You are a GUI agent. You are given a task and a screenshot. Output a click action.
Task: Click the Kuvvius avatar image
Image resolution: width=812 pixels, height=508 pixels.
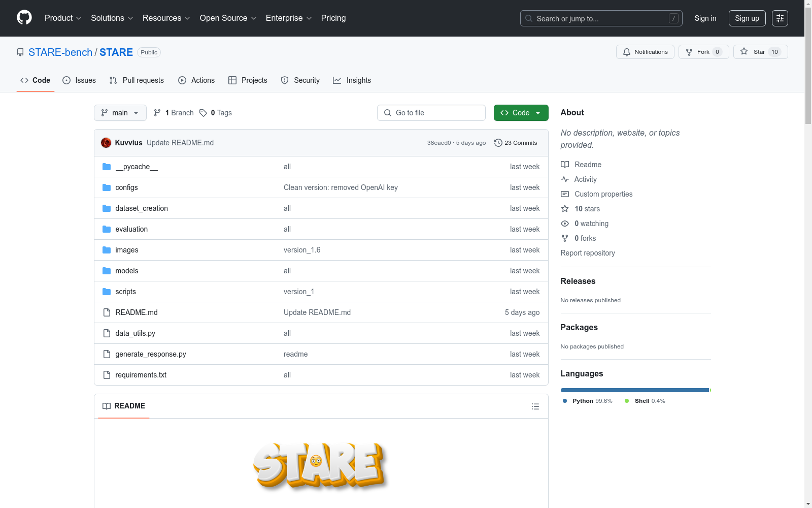pyautogui.click(x=106, y=143)
